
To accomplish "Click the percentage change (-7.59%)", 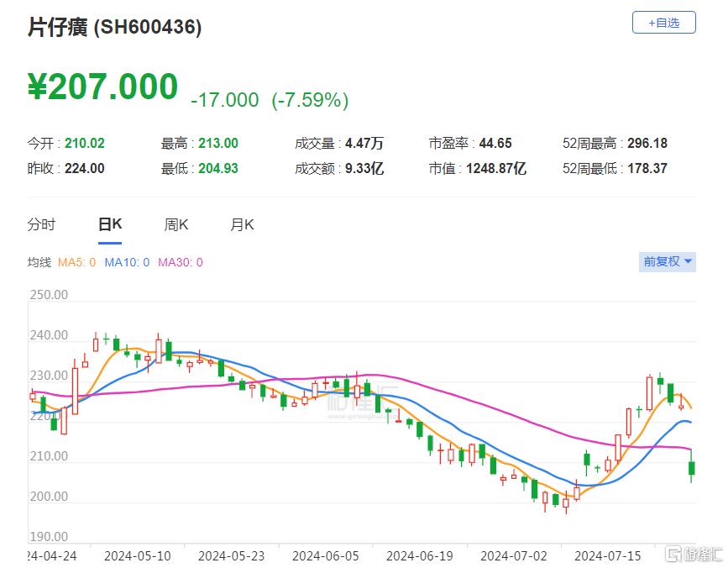I will (310, 100).
